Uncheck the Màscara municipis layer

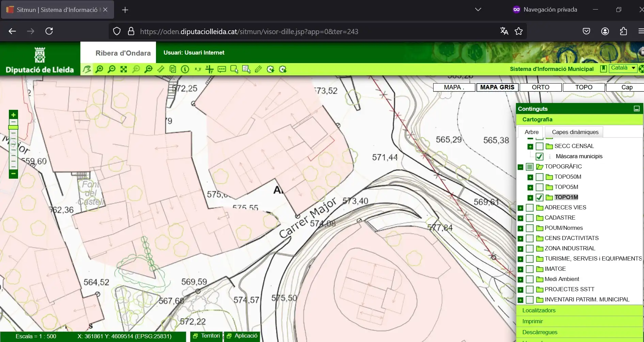(x=539, y=157)
